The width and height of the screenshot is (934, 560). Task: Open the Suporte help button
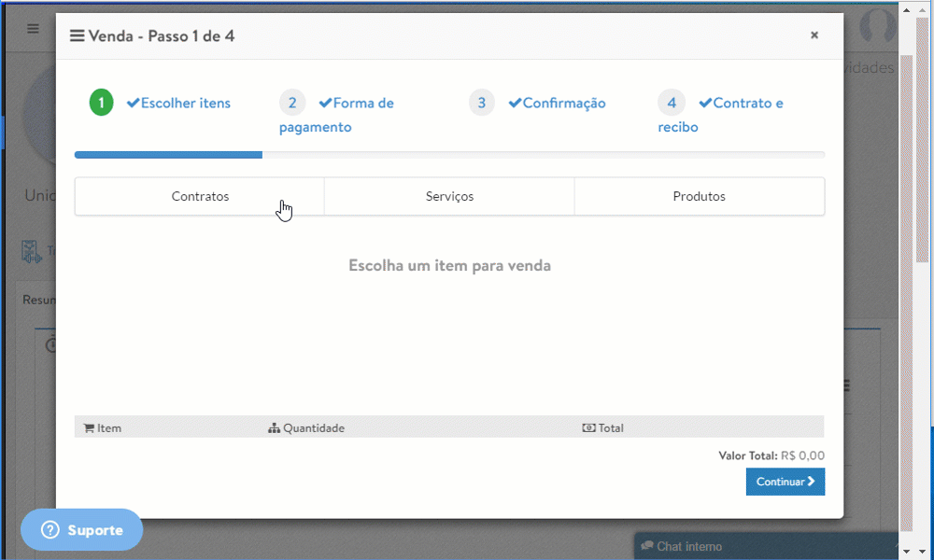(x=81, y=530)
